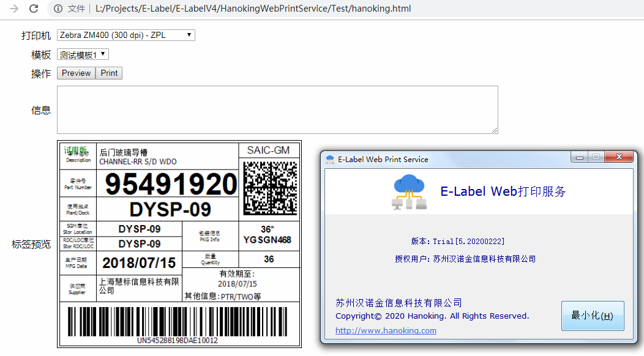Click the SAIC-GM text on label
This screenshot has width=644, height=356.
(268, 150)
